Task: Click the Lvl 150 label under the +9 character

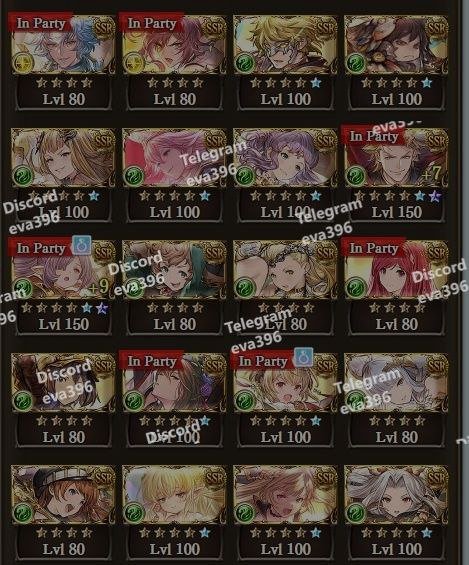Action: click(64, 324)
